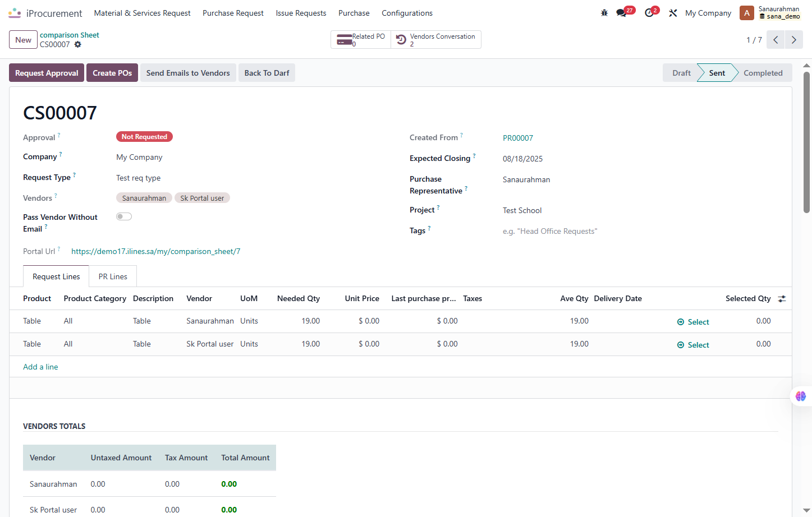Open the debug bug icon menu
The image size is (812, 517).
tap(604, 13)
